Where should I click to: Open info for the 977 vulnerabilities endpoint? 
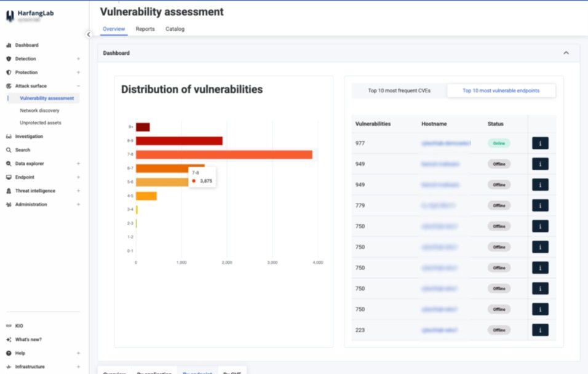[540, 143]
